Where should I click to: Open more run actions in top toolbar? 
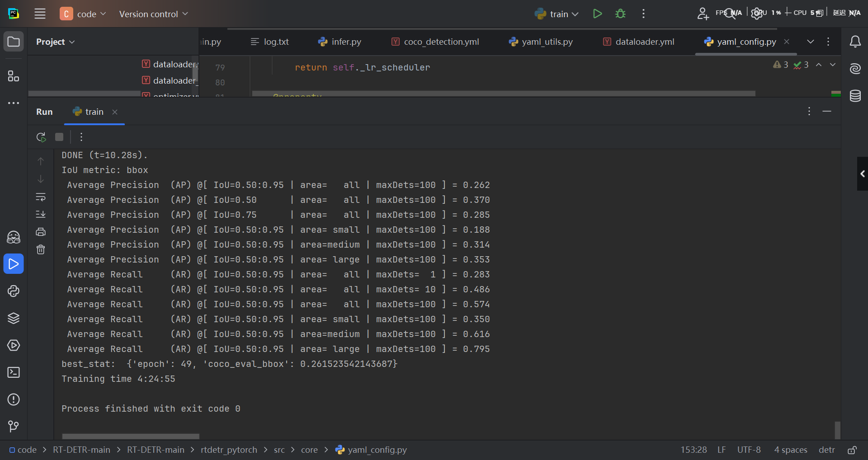point(643,14)
